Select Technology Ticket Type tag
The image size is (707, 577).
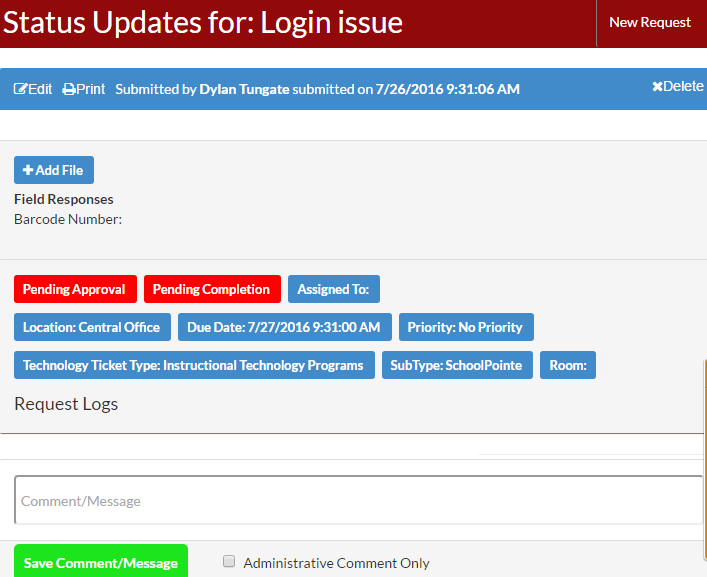194,365
